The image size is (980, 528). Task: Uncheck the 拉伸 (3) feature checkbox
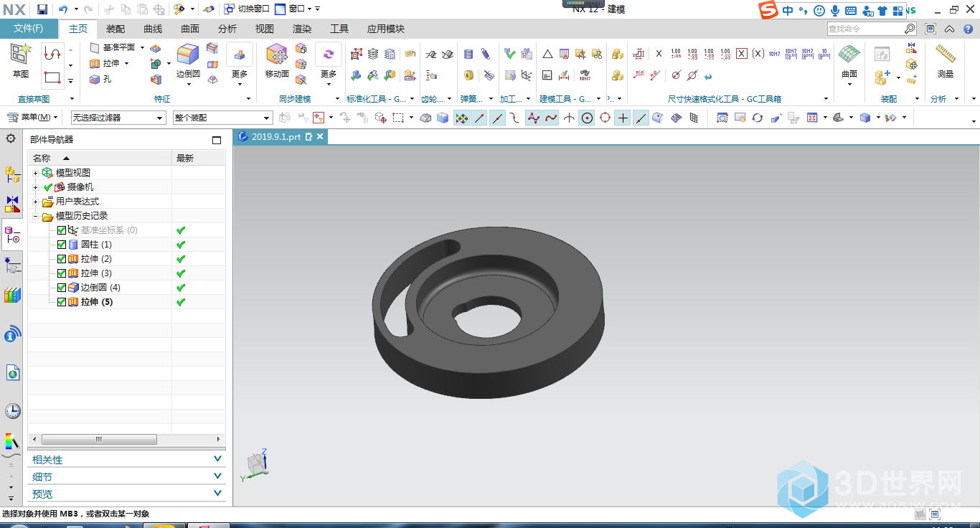click(62, 273)
